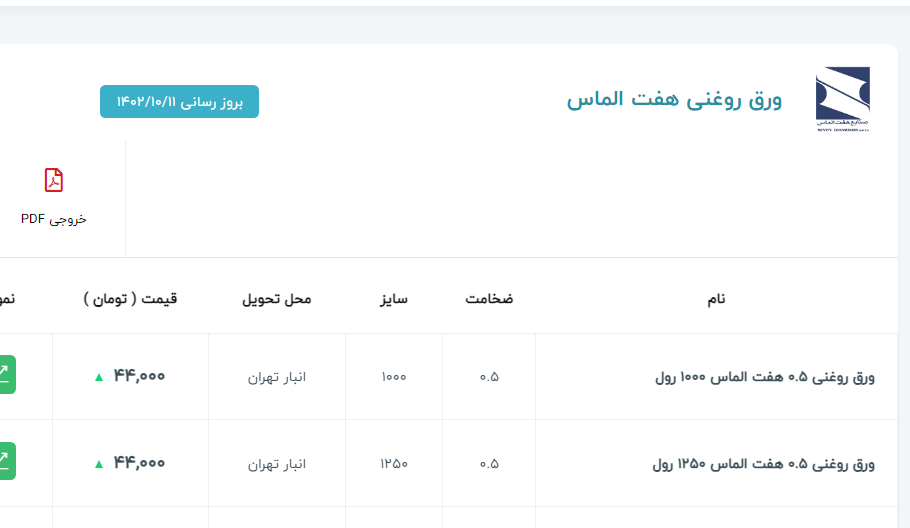Click the update date badge 1402/10/11
The height and width of the screenshot is (528, 910).
pos(179,102)
